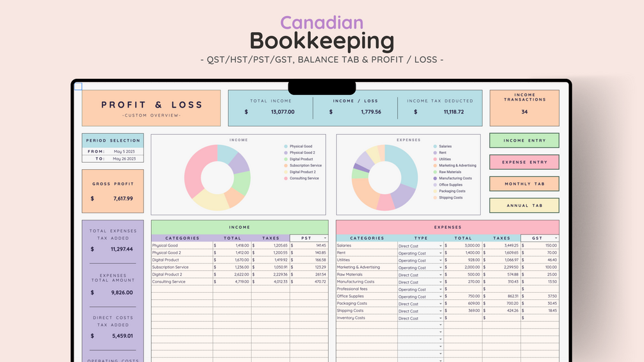Open type dropdown for Packaging Costs row

(x=440, y=304)
